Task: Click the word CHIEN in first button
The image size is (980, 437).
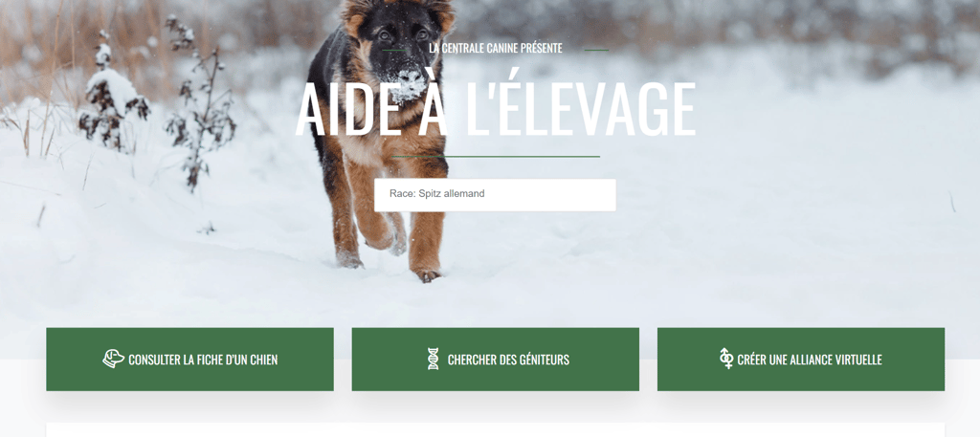Action: tap(263, 361)
